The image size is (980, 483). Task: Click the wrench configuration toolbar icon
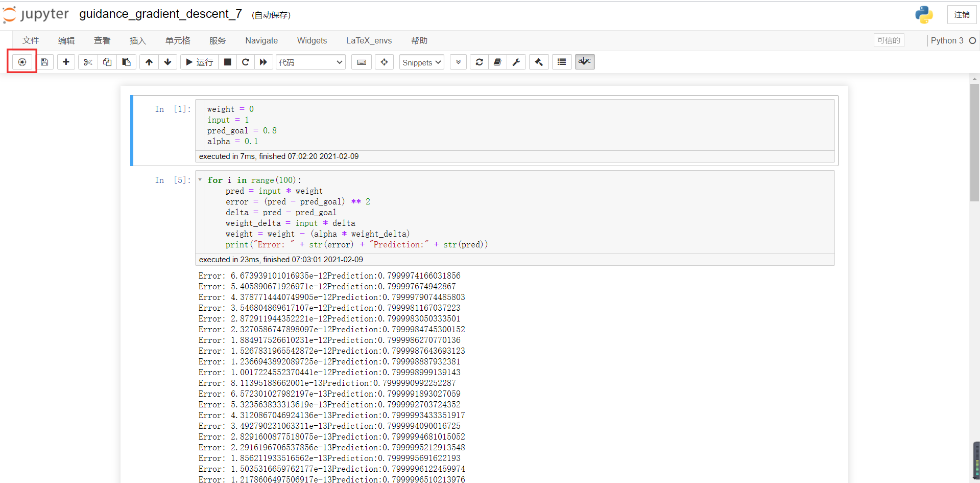tap(516, 62)
